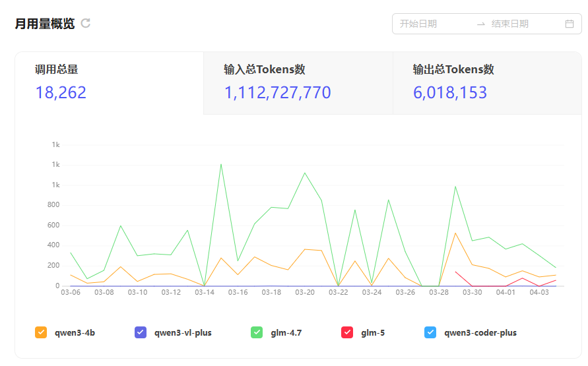Click the glm-4.7 legend text label
Screen dimensions: 588x366
[x=286, y=333]
